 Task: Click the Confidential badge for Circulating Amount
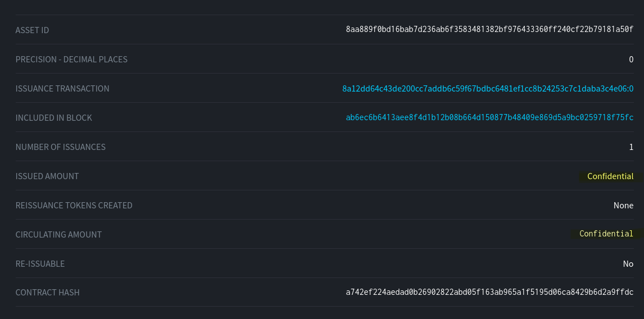coord(606,234)
